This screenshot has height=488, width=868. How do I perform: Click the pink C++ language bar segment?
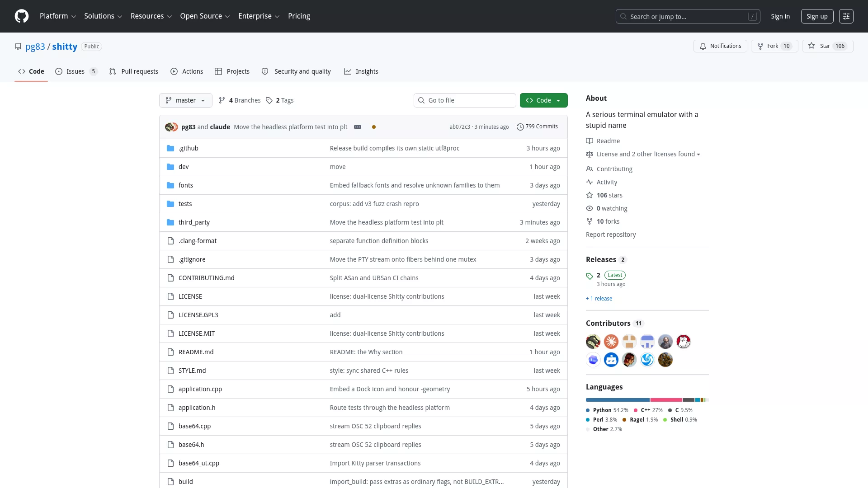pos(666,400)
